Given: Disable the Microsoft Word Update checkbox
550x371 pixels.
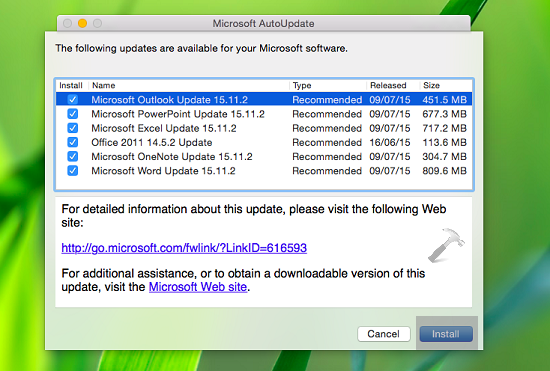Looking at the screenshot, I should tap(73, 171).
